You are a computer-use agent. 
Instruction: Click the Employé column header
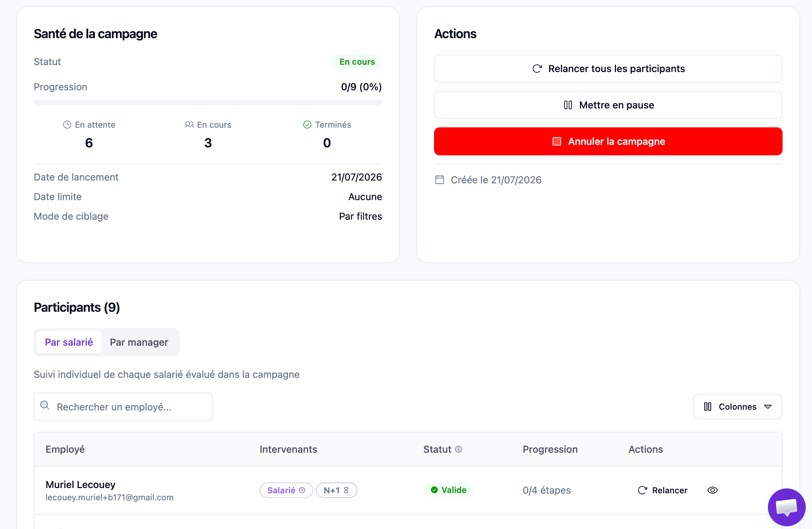(x=65, y=449)
